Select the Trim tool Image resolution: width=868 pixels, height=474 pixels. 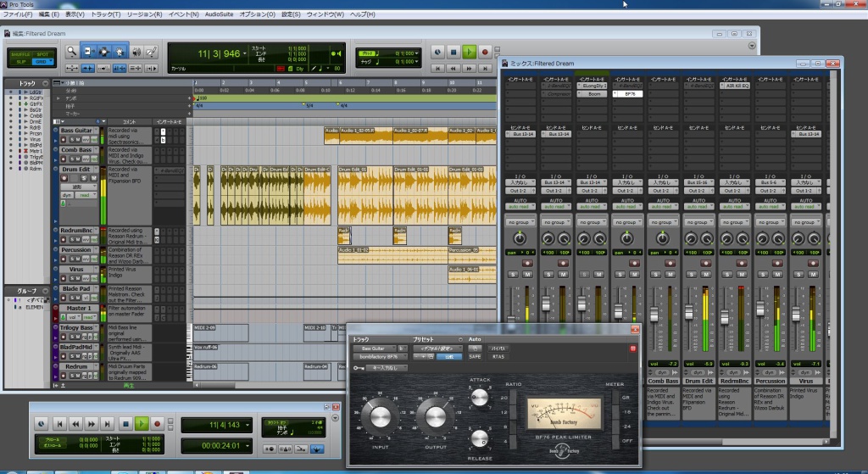tap(88, 52)
